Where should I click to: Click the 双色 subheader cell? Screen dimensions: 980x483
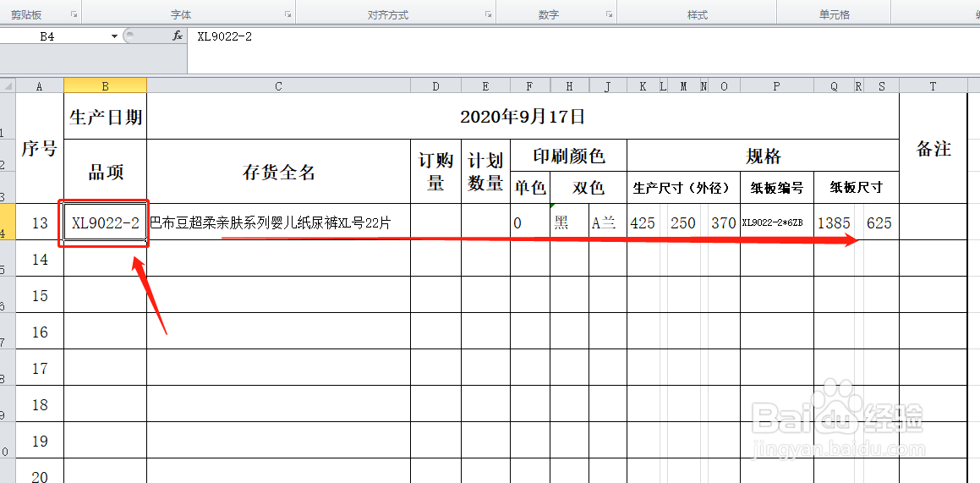(589, 187)
